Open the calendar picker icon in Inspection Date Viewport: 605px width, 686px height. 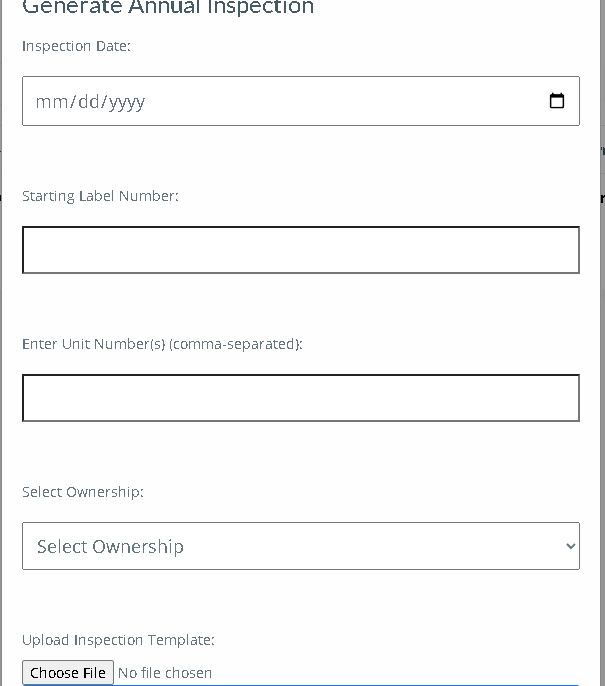tap(556, 101)
